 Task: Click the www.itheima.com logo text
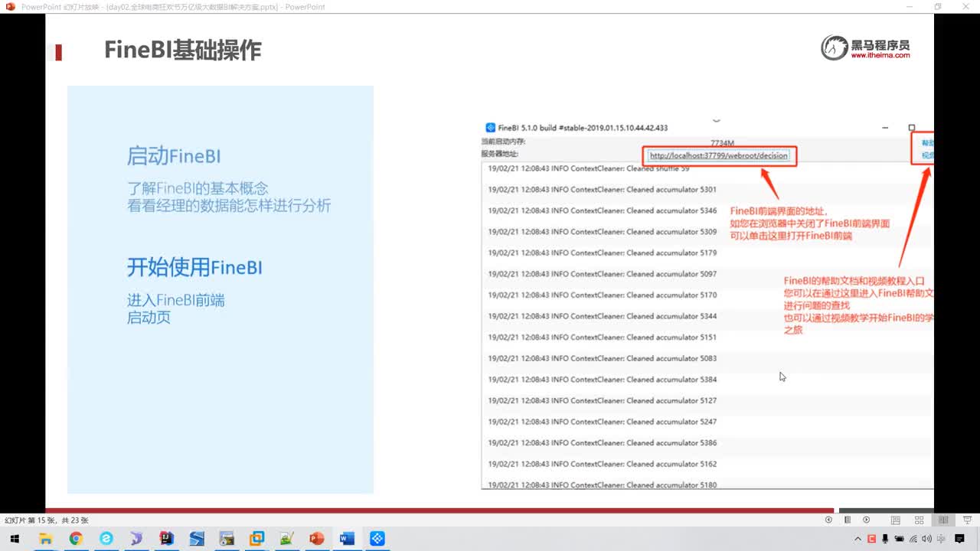coord(880,56)
